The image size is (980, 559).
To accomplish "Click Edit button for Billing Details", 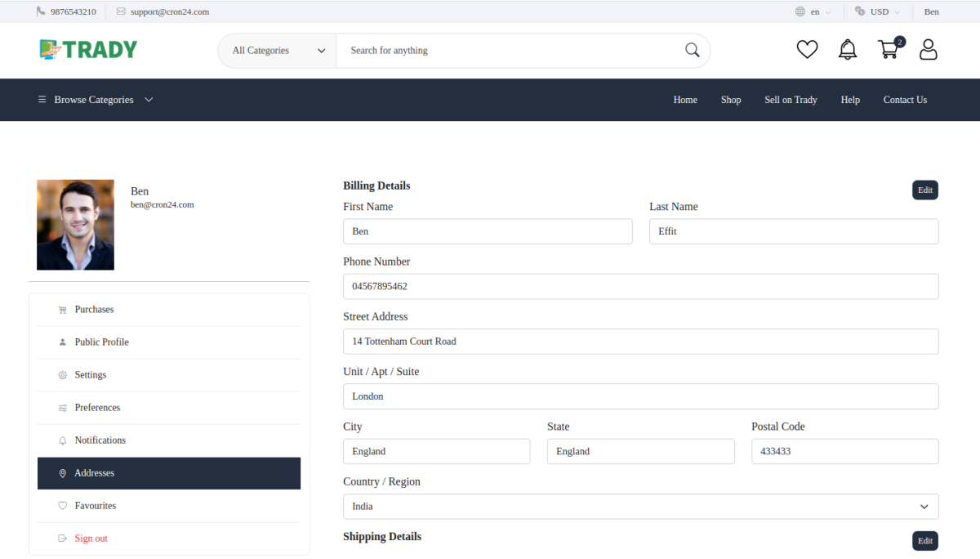I will click(925, 190).
